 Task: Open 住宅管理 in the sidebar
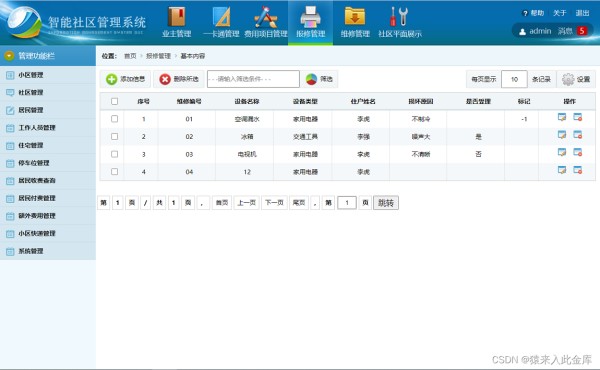point(48,145)
